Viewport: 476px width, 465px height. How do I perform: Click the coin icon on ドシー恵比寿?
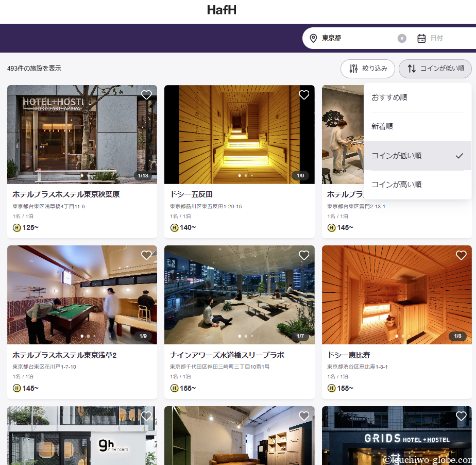[x=332, y=388]
